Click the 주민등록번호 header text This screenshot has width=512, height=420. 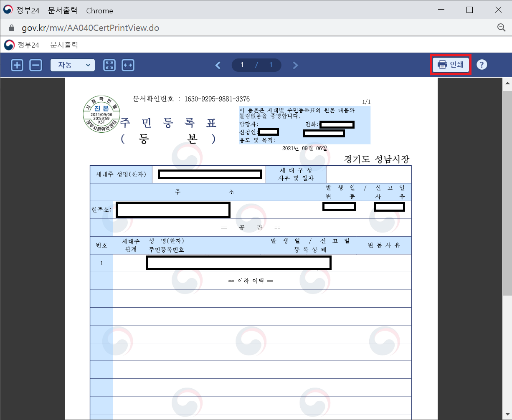(167, 250)
